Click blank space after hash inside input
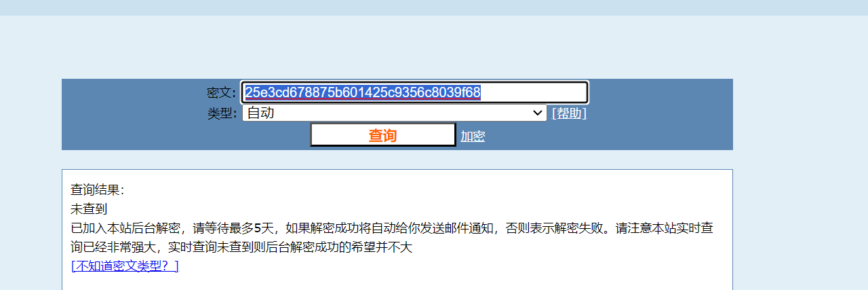Screen dimensions: 868x290 (533, 92)
